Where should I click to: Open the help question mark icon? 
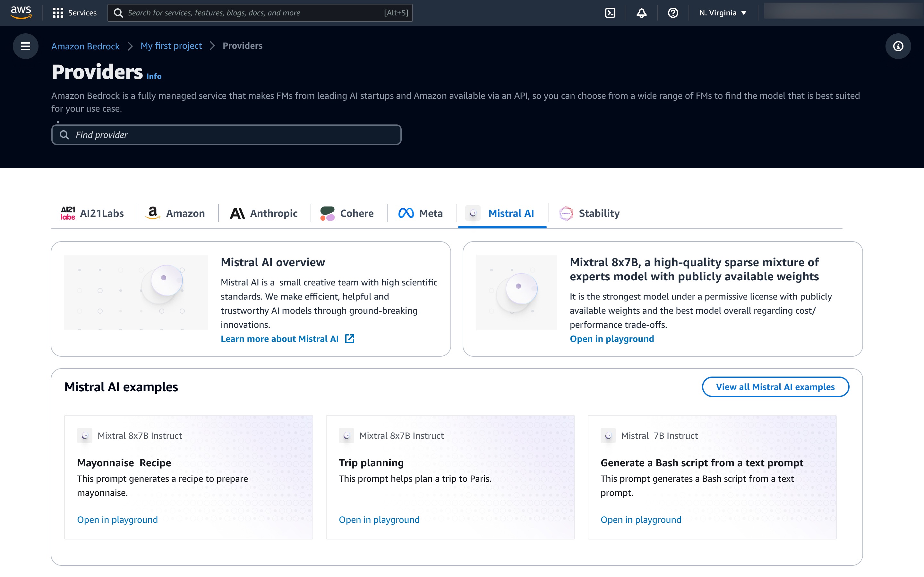pyautogui.click(x=672, y=13)
